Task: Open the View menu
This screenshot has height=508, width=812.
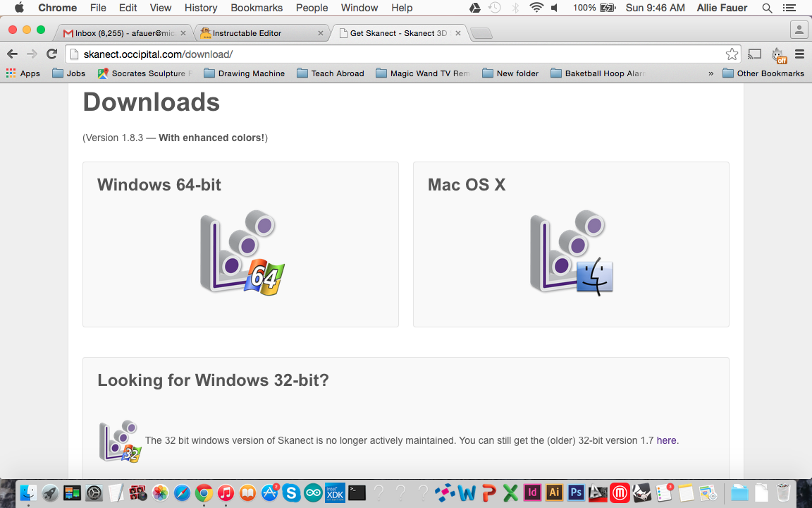Action: (x=161, y=8)
